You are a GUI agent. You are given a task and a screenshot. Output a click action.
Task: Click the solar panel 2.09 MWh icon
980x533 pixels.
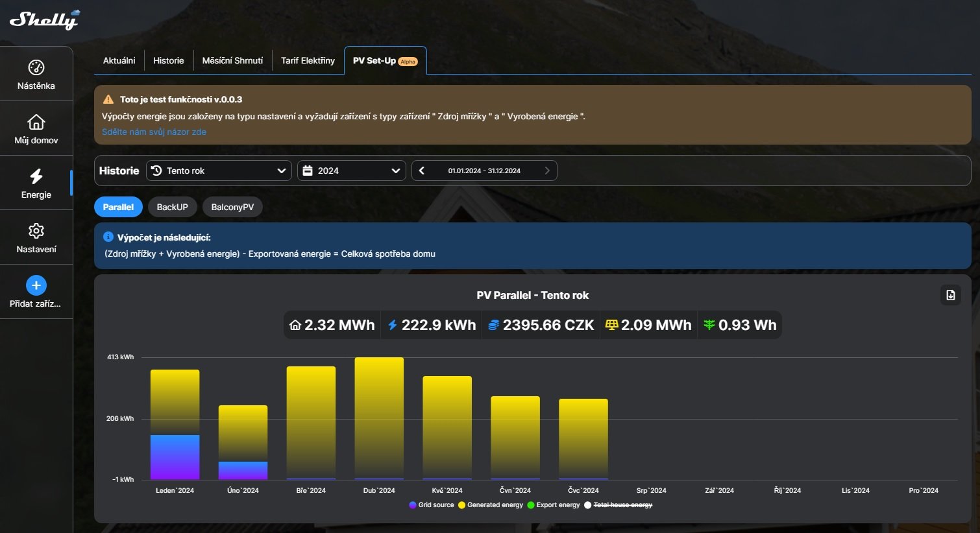(611, 325)
